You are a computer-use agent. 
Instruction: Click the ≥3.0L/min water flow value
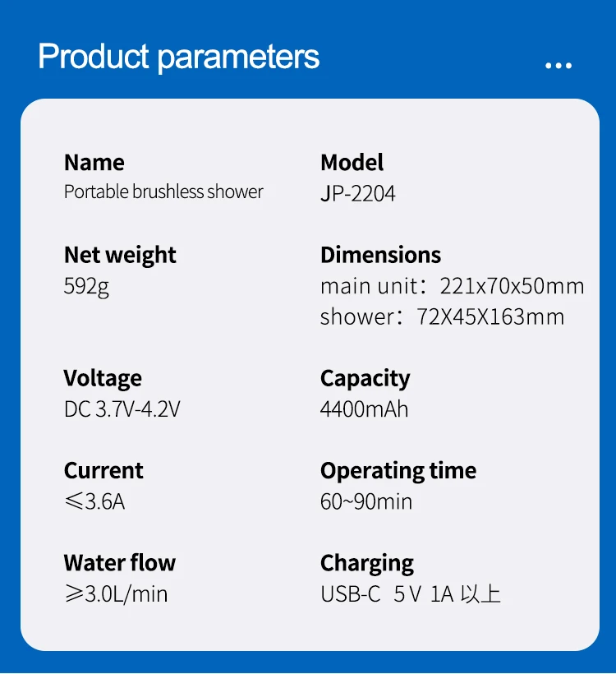[116, 594]
